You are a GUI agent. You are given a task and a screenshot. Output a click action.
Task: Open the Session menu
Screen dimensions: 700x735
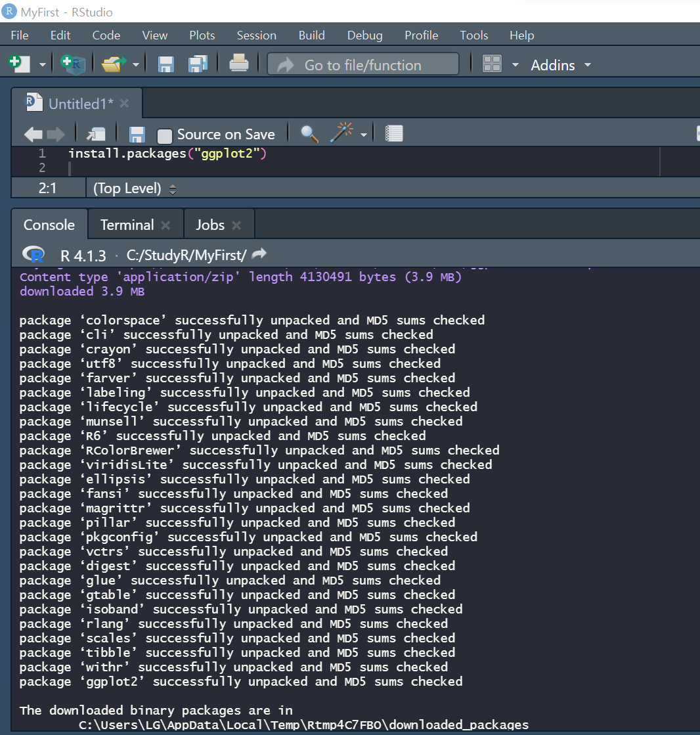[257, 35]
